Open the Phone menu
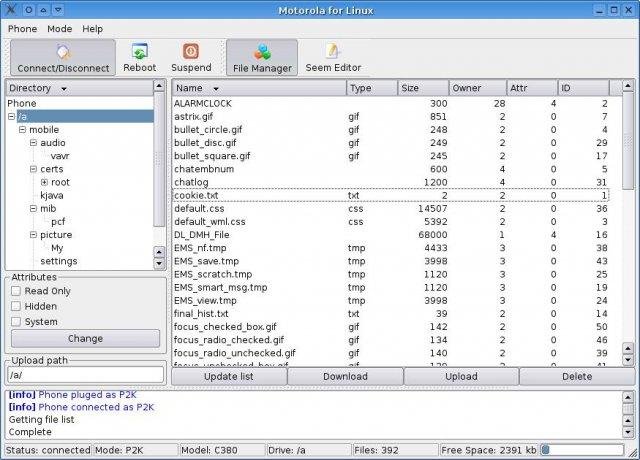The image size is (640, 460). click(22, 29)
